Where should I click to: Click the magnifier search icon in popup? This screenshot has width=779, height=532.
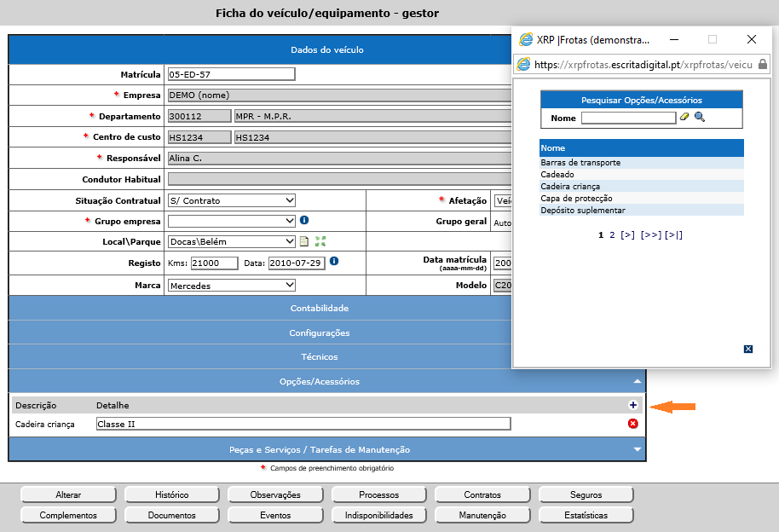[x=700, y=118]
